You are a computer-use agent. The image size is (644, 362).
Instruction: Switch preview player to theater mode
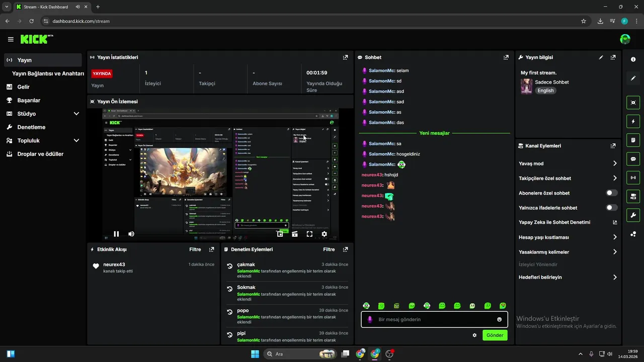[x=295, y=234]
